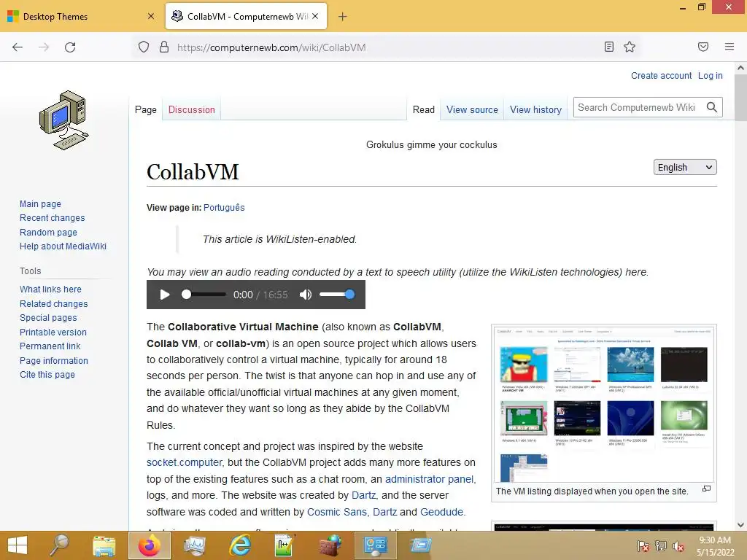Close the Desktop Themes tab
This screenshot has height=560, width=747.
(x=151, y=16)
